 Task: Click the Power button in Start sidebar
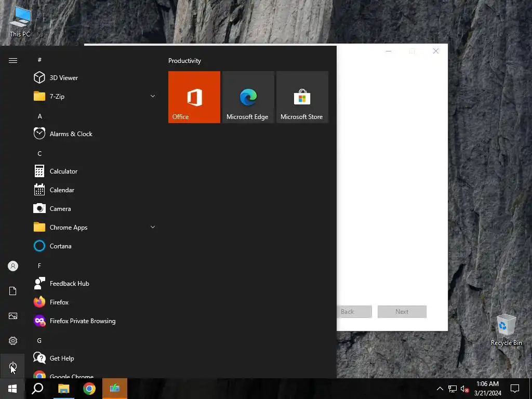pyautogui.click(x=13, y=366)
